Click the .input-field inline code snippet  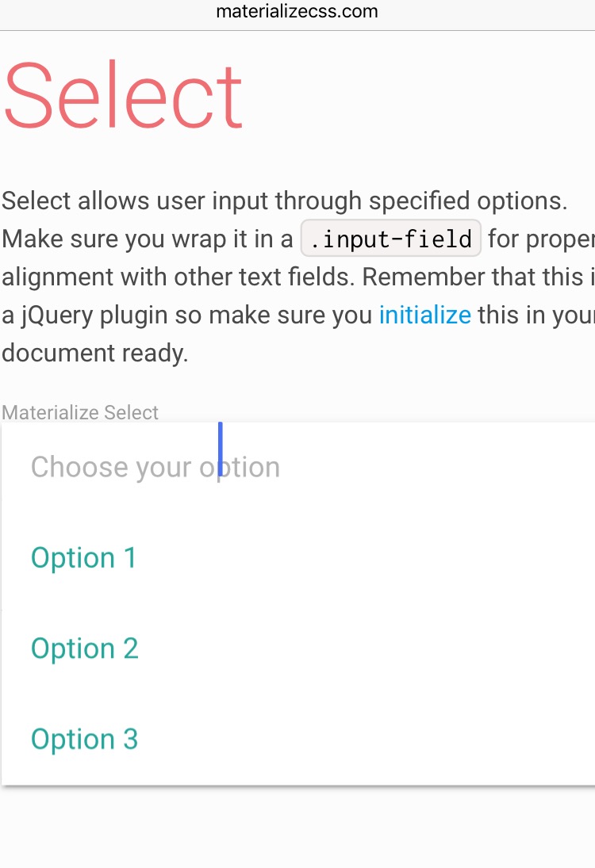tap(390, 238)
